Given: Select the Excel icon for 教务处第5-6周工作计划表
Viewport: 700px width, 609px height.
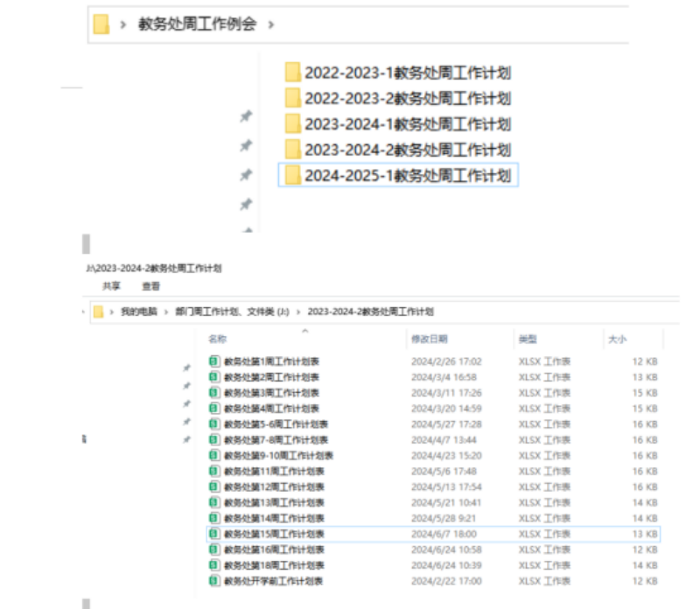Looking at the screenshot, I should click(214, 424).
